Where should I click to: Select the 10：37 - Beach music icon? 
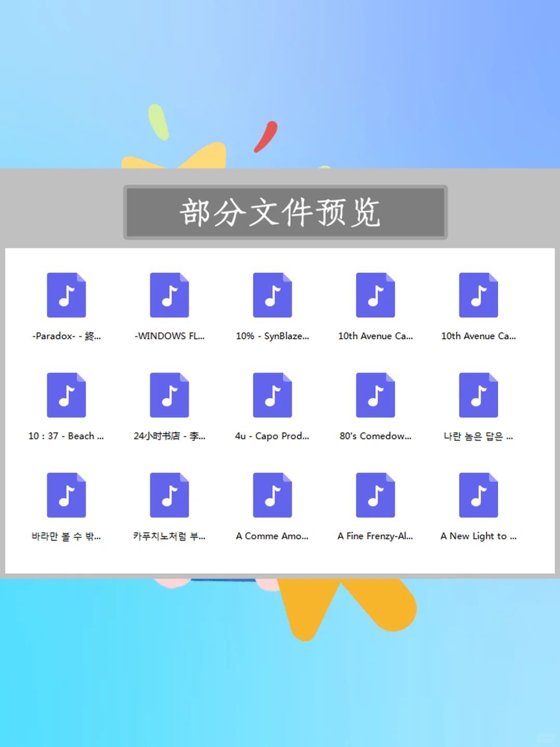point(66,394)
